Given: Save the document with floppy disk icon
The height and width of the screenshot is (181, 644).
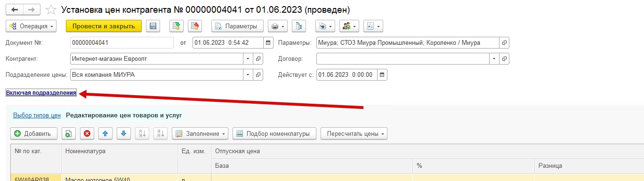Looking at the screenshot, I should click(153, 26).
